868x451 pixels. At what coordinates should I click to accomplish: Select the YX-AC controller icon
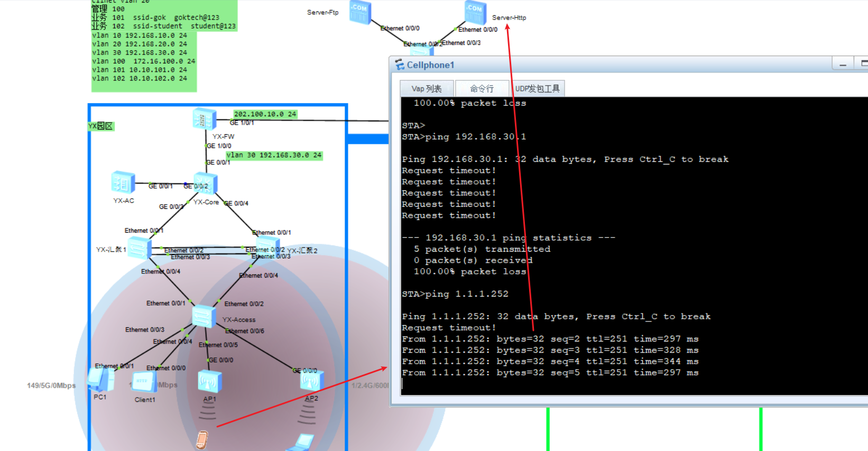coord(123,183)
